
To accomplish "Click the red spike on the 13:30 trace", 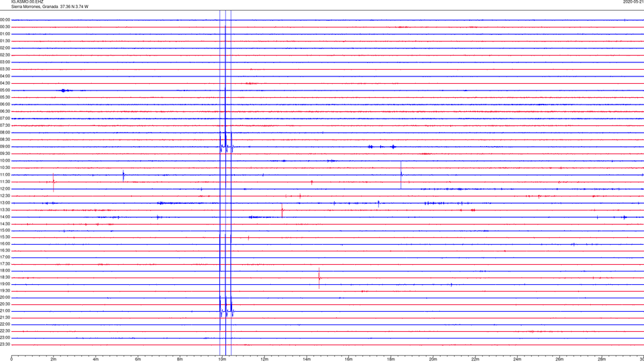I will (282, 210).
